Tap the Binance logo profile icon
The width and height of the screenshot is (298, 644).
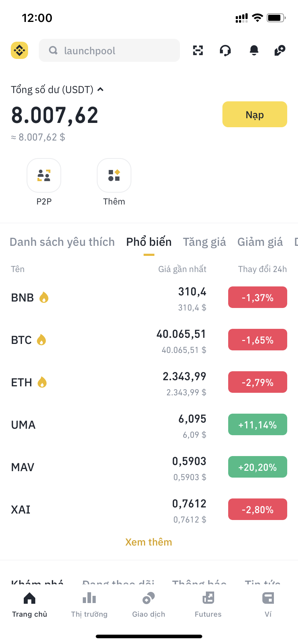pos(19,50)
